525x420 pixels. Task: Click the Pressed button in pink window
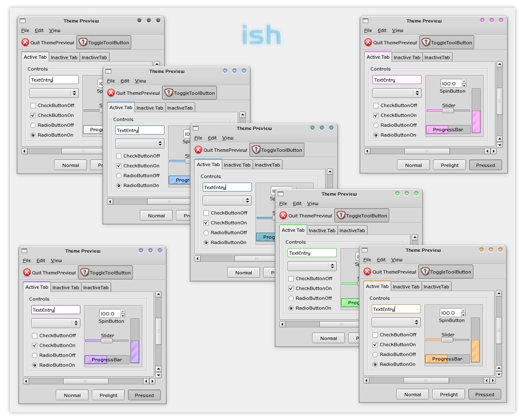click(486, 165)
